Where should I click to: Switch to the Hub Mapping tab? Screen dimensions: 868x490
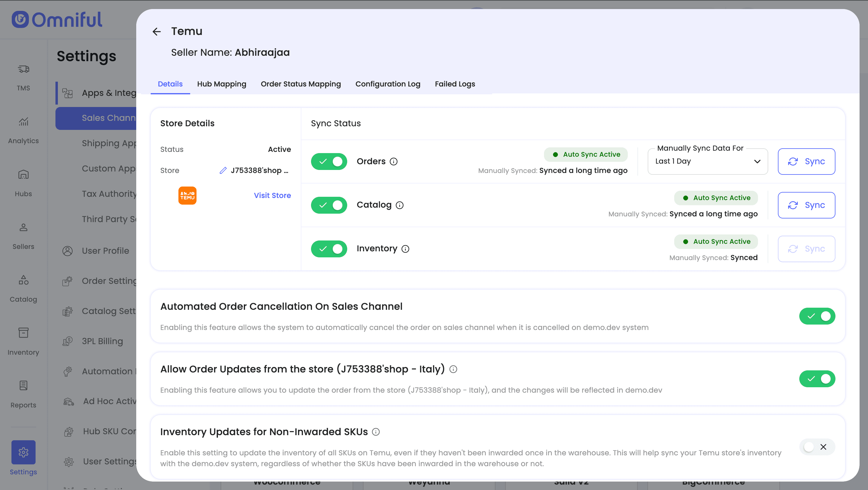(222, 84)
